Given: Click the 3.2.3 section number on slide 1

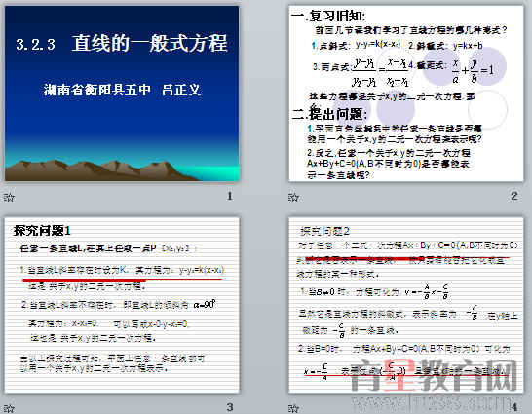Looking at the screenshot, I should click(x=35, y=45).
